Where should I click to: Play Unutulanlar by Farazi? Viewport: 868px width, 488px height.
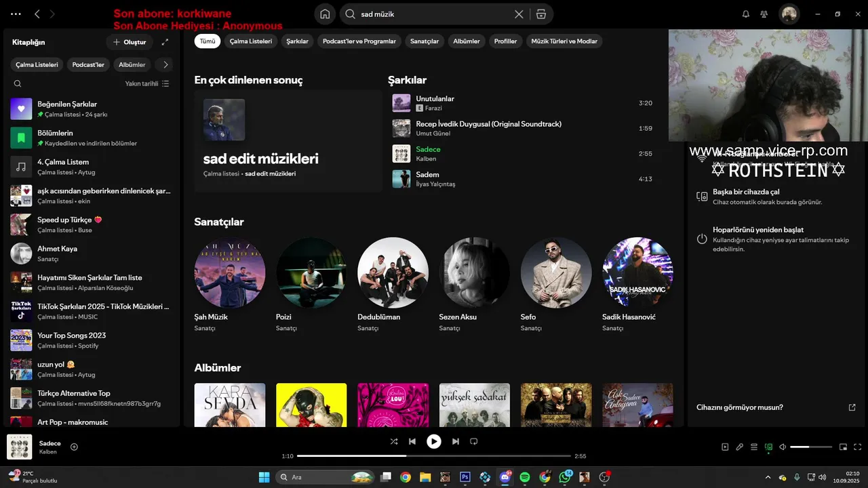522,103
